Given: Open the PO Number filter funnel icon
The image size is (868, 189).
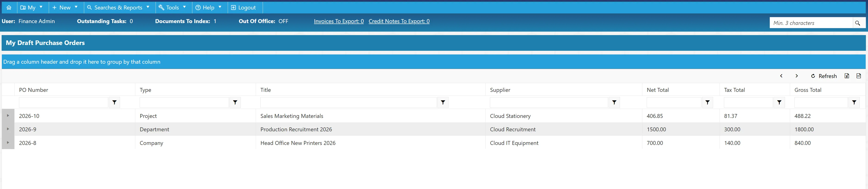Looking at the screenshot, I should (x=114, y=102).
